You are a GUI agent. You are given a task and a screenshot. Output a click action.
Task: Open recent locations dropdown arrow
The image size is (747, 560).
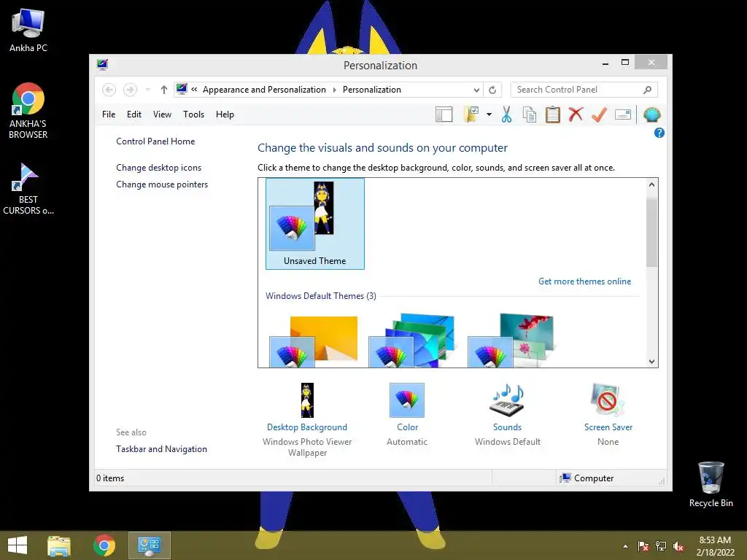(148, 90)
